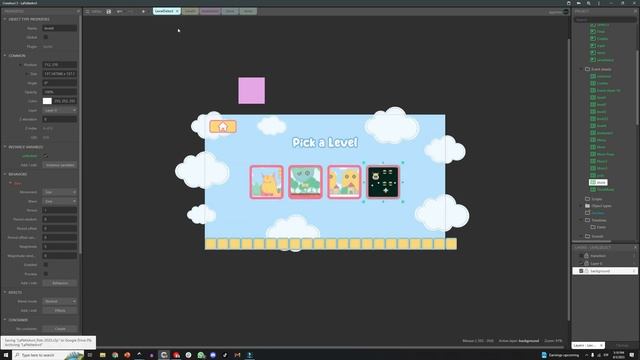Click the Save project toolbar icon

pyautogui.click(x=109, y=11)
